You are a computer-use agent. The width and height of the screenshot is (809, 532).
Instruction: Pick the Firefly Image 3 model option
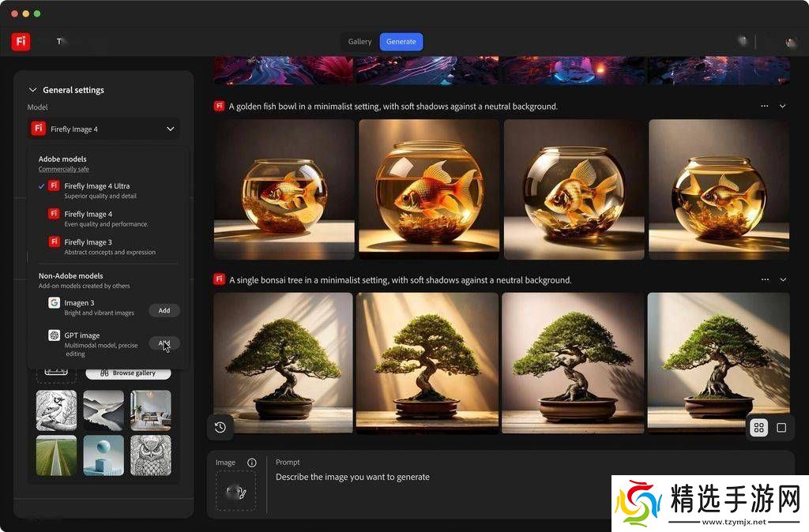pyautogui.click(x=88, y=242)
